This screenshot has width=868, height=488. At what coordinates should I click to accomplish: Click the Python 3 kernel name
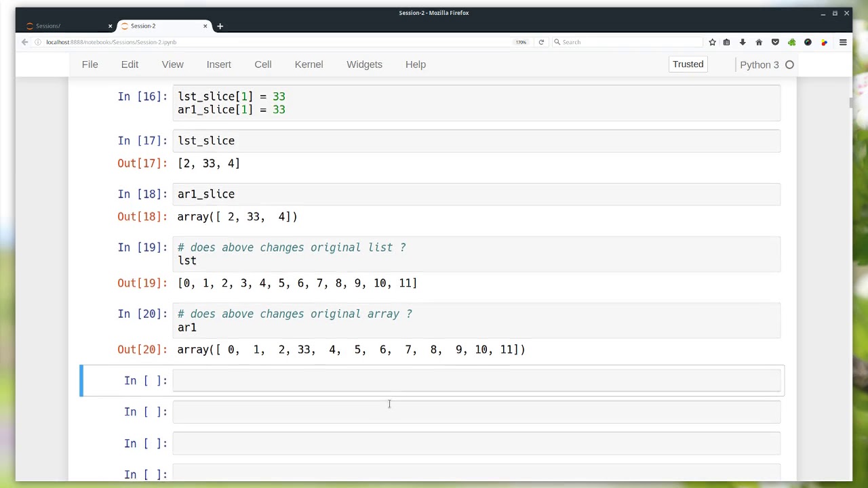click(x=759, y=65)
